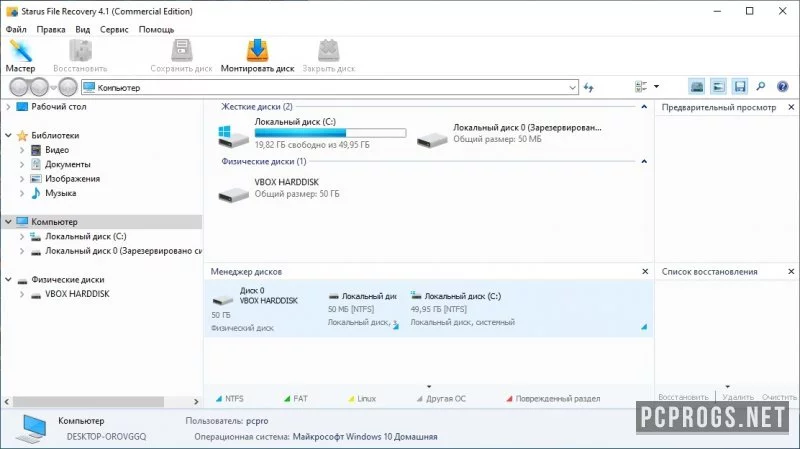Open help via the question mark icon
This screenshot has height=449, width=800.
tap(782, 87)
